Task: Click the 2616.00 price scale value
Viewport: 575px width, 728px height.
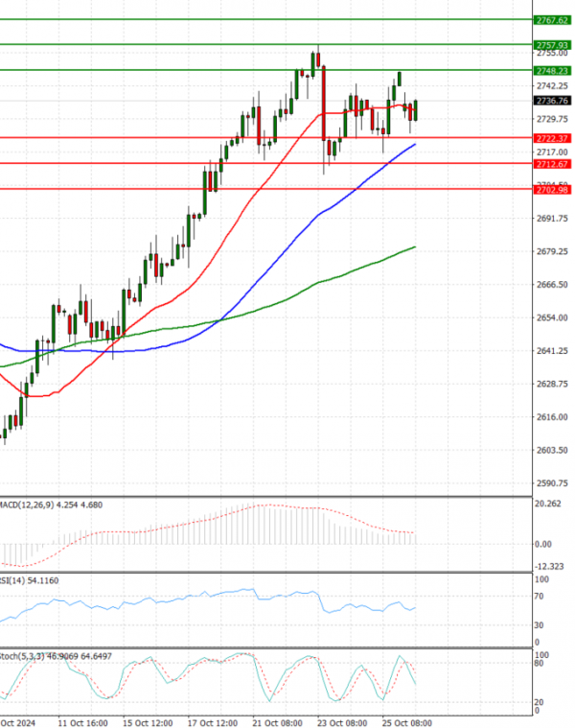Action: click(x=552, y=417)
